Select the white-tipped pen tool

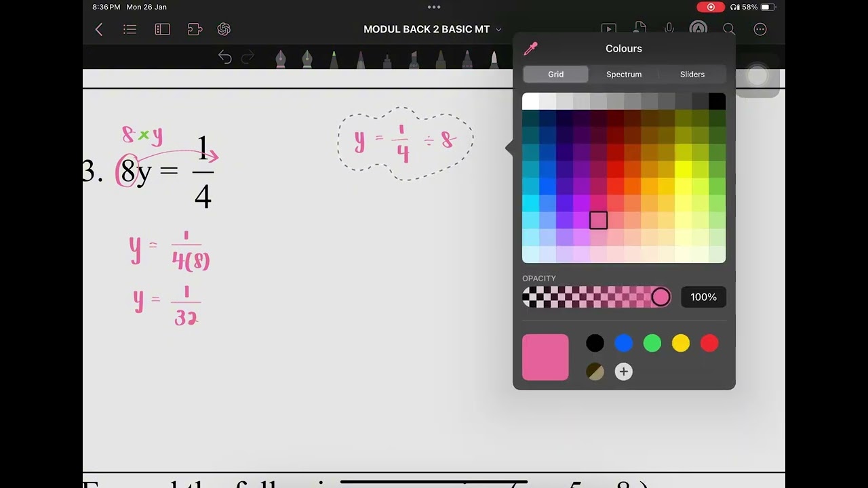[494, 59]
